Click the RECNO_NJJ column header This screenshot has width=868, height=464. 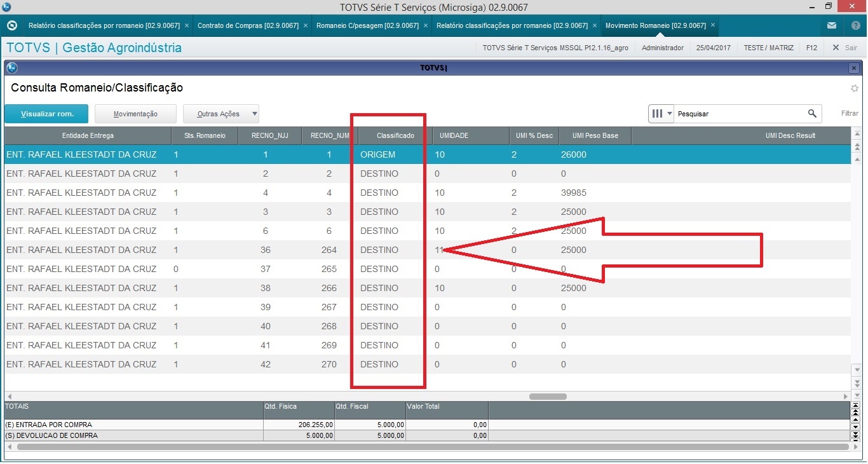269,135
